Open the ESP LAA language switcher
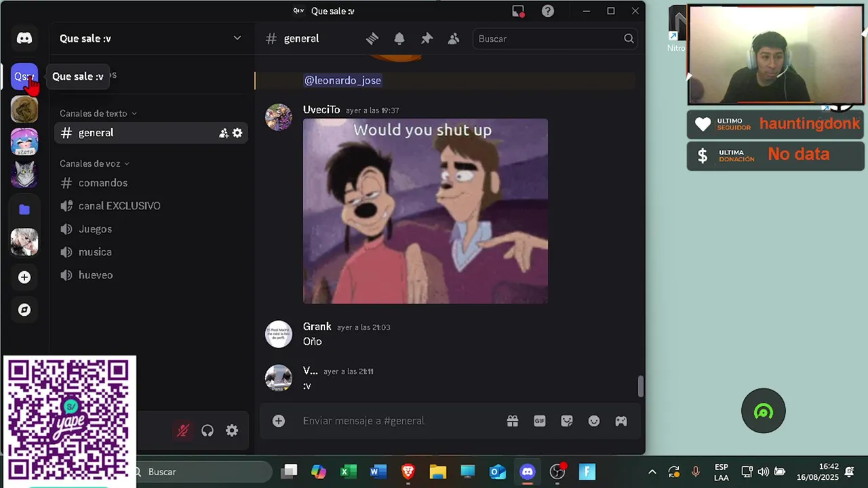 point(722,472)
